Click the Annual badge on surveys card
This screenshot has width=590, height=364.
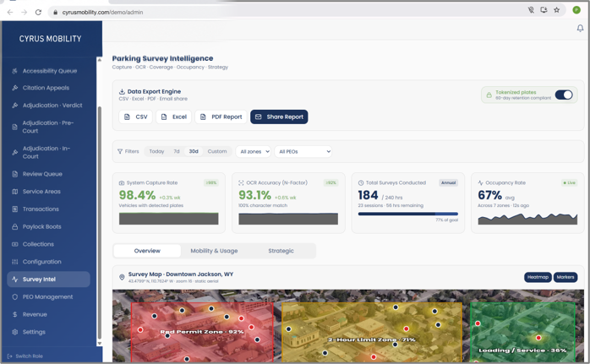[448, 182]
